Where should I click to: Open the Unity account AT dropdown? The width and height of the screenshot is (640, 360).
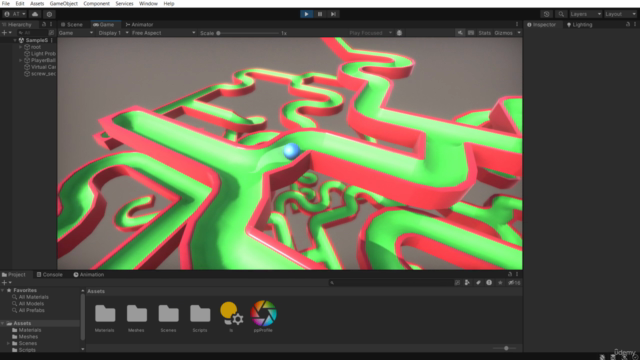14,14
